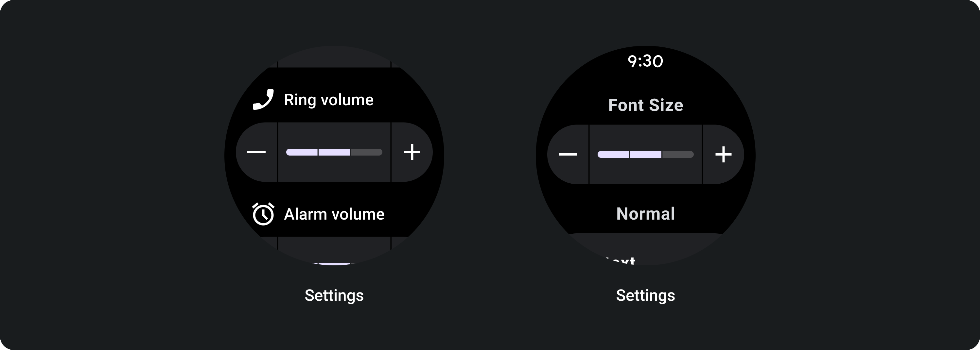The width and height of the screenshot is (980, 350).
Task: Decrease ring volume with the minus button
Action: [256, 152]
